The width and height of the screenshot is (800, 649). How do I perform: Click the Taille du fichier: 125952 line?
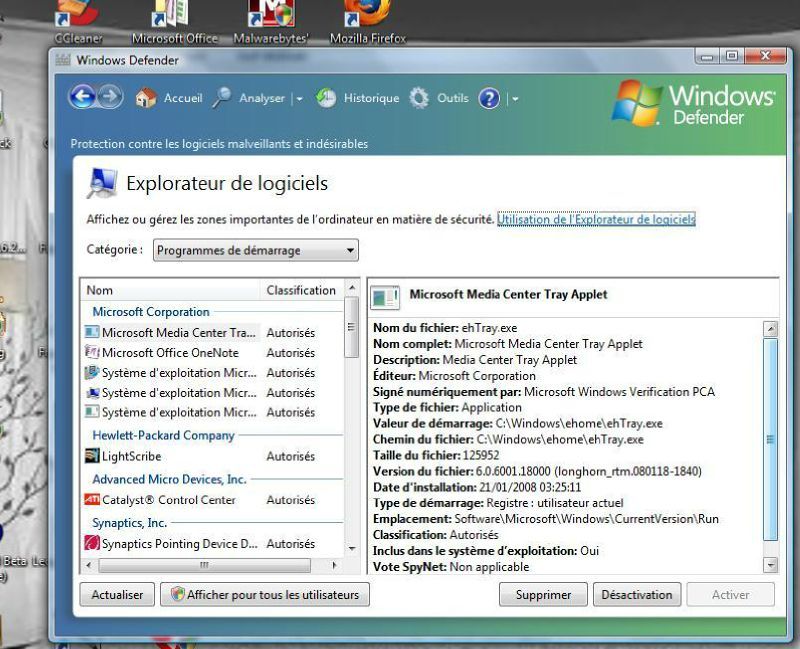click(436, 455)
